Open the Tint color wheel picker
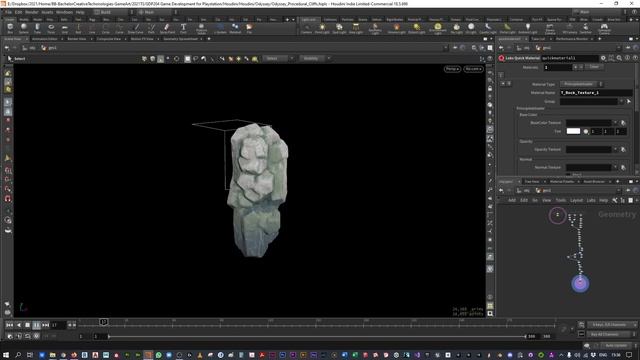The height and width of the screenshot is (360, 640). point(586,131)
